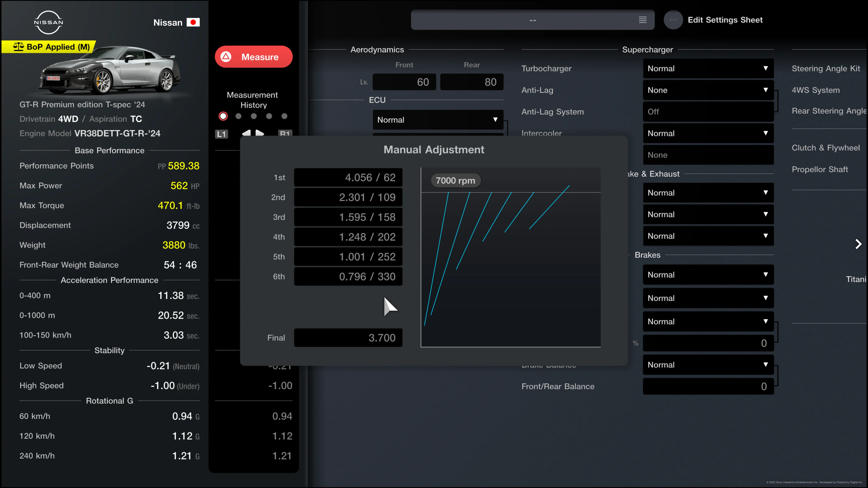Open the Turbocharger Normal dropdown

[708, 68]
